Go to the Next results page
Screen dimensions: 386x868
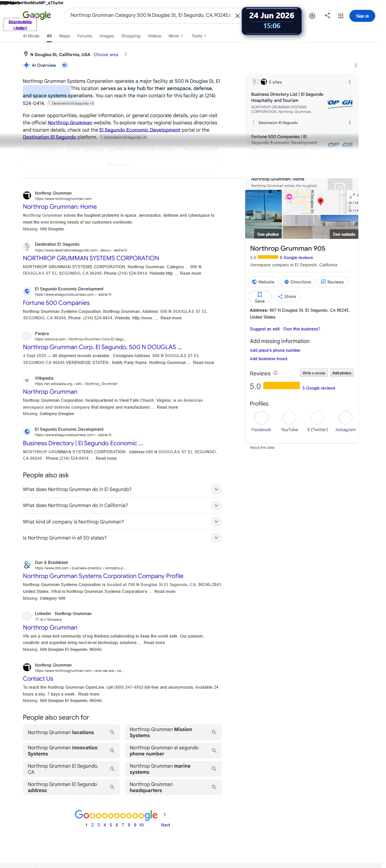(165, 825)
